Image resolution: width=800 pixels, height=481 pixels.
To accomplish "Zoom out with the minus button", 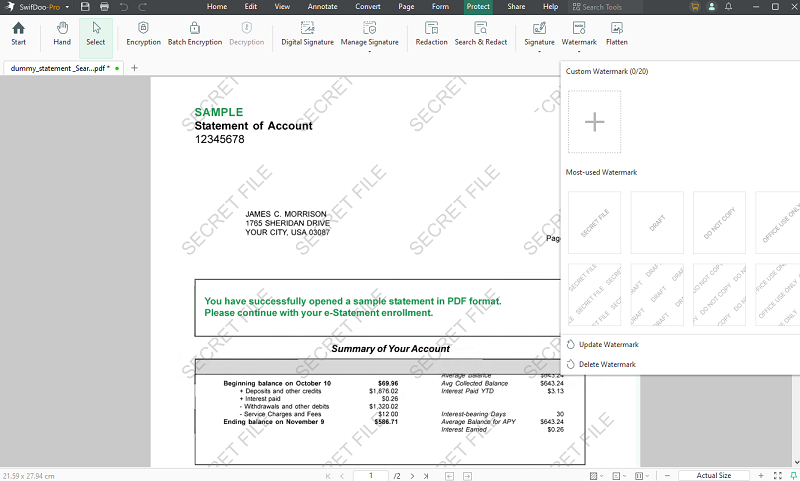I will click(x=667, y=476).
